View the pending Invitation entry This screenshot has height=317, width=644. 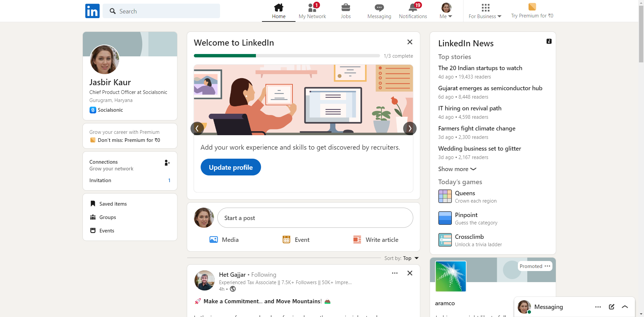point(130,180)
